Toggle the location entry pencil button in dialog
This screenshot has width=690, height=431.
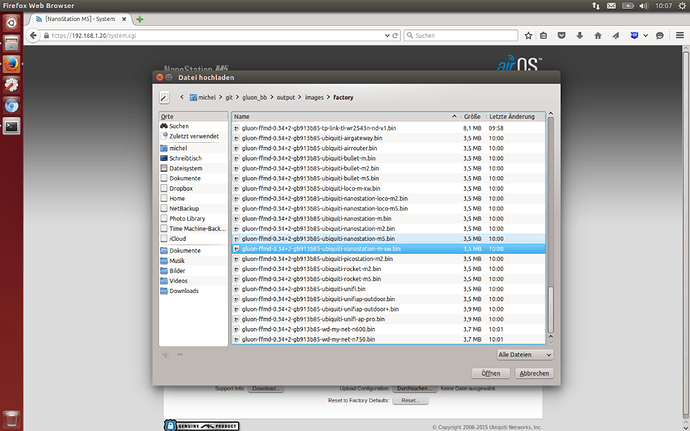pyautogui.click(x=164, y=97)
